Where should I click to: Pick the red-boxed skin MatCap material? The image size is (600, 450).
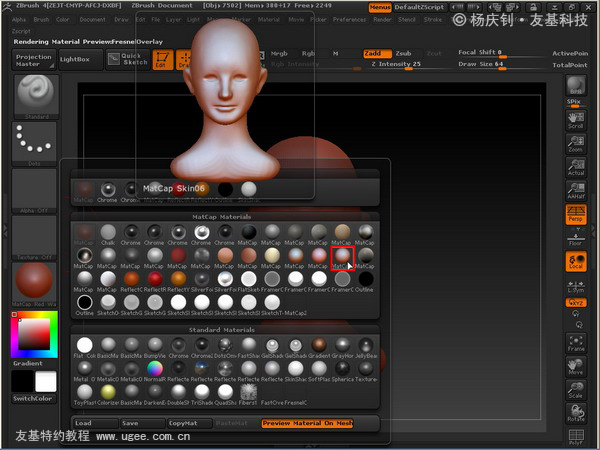tap(342, 258)
